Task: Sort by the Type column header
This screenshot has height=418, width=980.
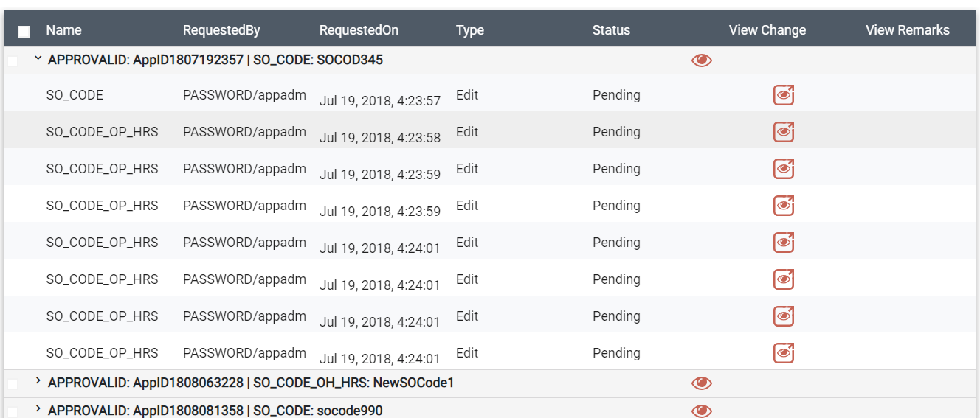Action: 470,30
